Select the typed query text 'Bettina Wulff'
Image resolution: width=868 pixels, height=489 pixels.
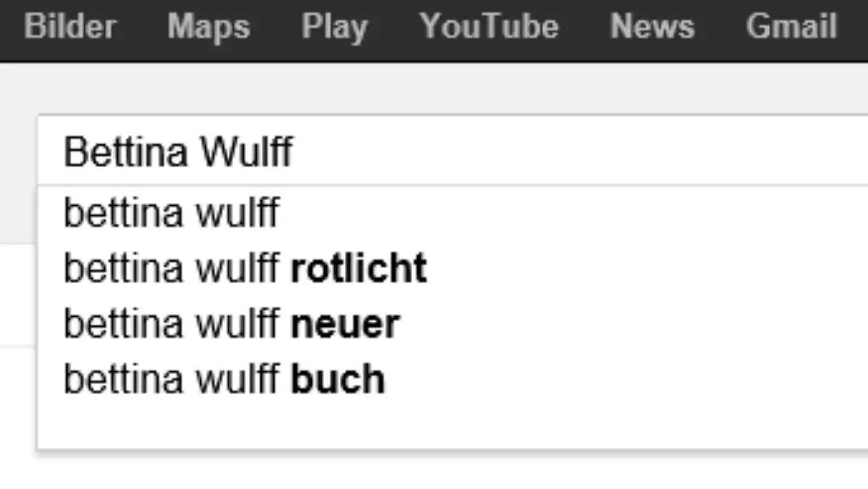point(177,153)
